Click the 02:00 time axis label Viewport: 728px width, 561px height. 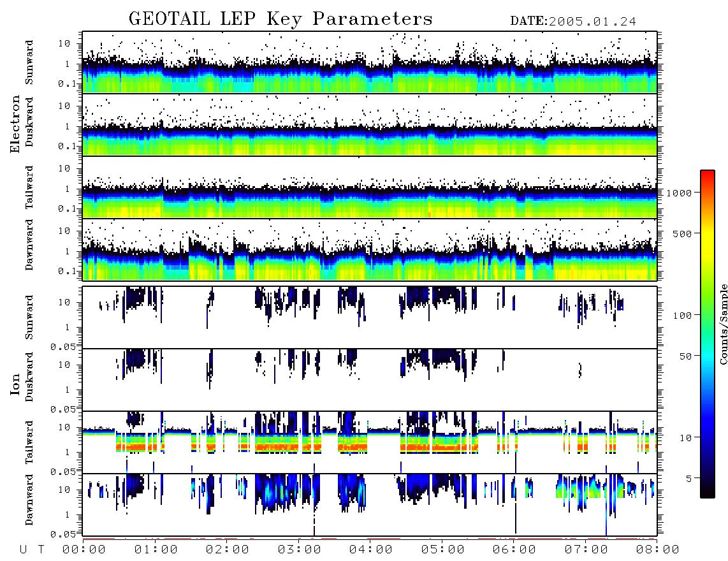pyautogui.click(x=228, y=550)
